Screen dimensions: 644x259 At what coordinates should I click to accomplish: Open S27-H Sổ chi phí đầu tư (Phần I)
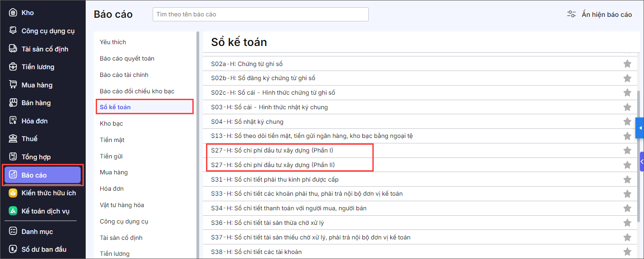(275, 150)
